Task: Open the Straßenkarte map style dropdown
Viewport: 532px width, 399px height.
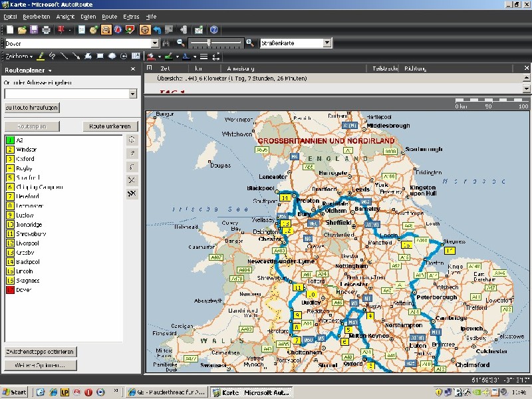Action: [327, 43]
